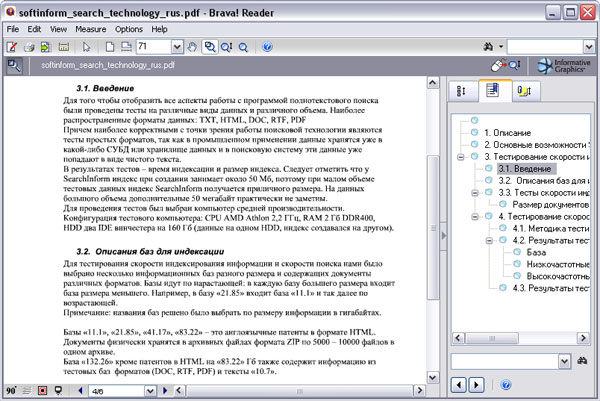Viewport: 600px width, 401px height.
Task: Click the document horizontal scrollbar thumb
Action: click(x=300, y=391)
